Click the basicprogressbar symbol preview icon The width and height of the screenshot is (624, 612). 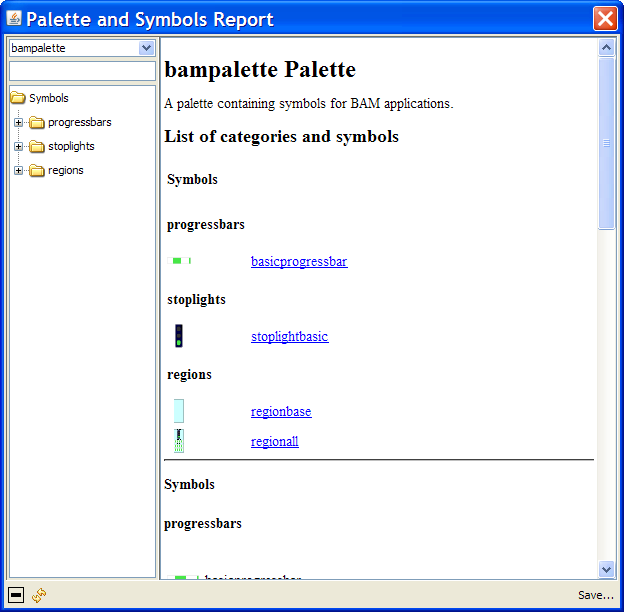click(181, 261)
